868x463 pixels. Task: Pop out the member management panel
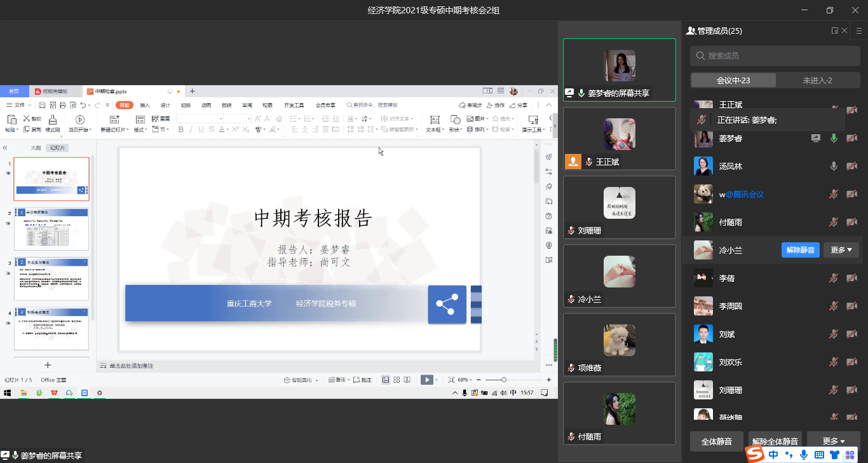(x=835, y=31)
